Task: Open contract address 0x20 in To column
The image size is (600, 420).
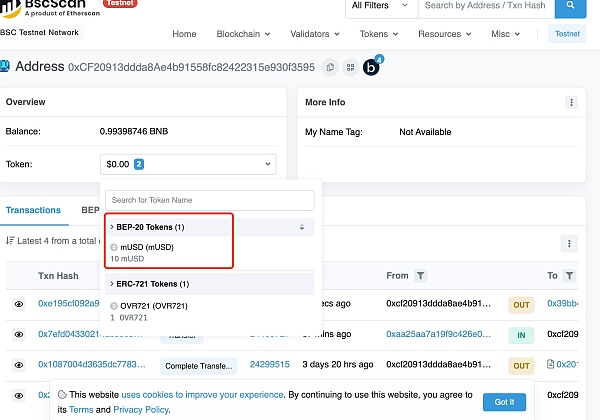Action: pos(567,364)
